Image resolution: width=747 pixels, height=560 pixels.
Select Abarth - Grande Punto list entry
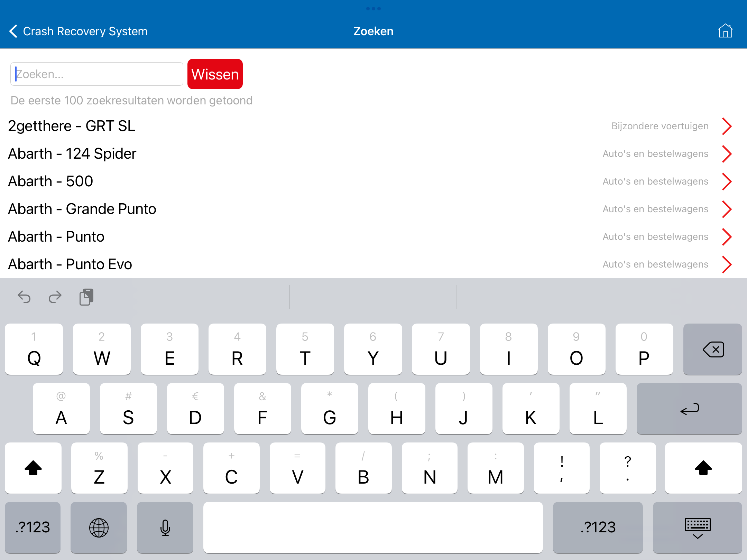point(82,209)
